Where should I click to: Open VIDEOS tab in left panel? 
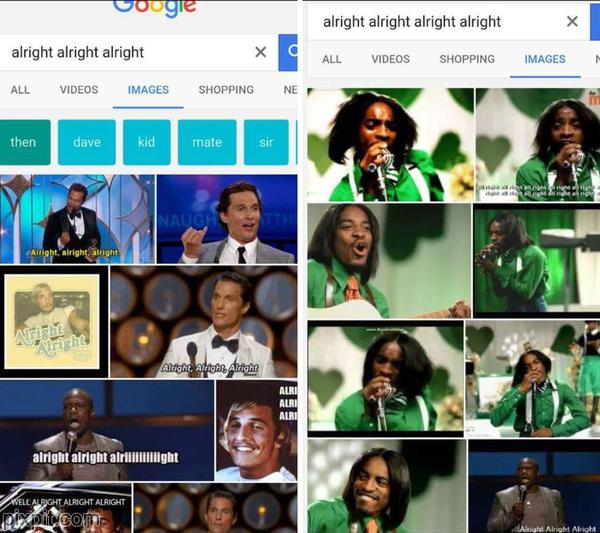(x=79, y=90)
